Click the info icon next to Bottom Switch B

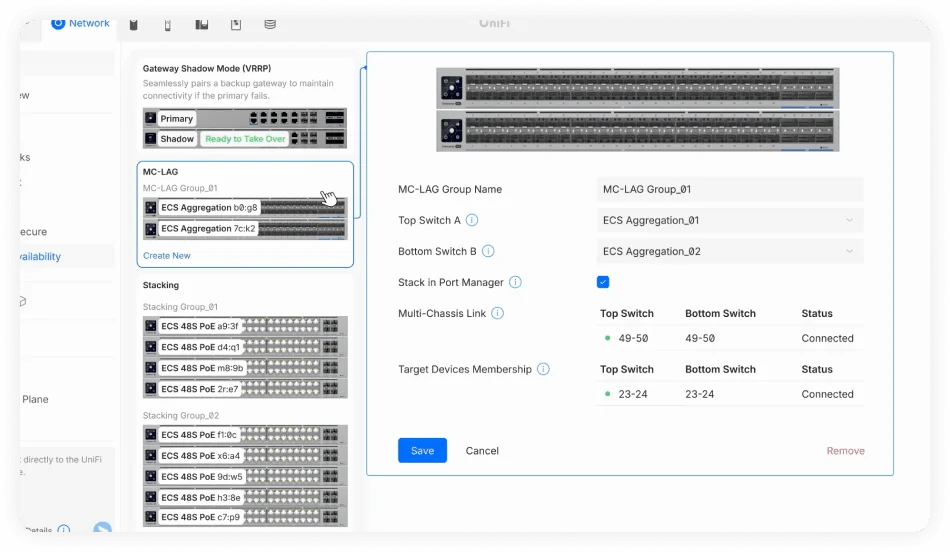pyautogui.click(x=488, y=251)
